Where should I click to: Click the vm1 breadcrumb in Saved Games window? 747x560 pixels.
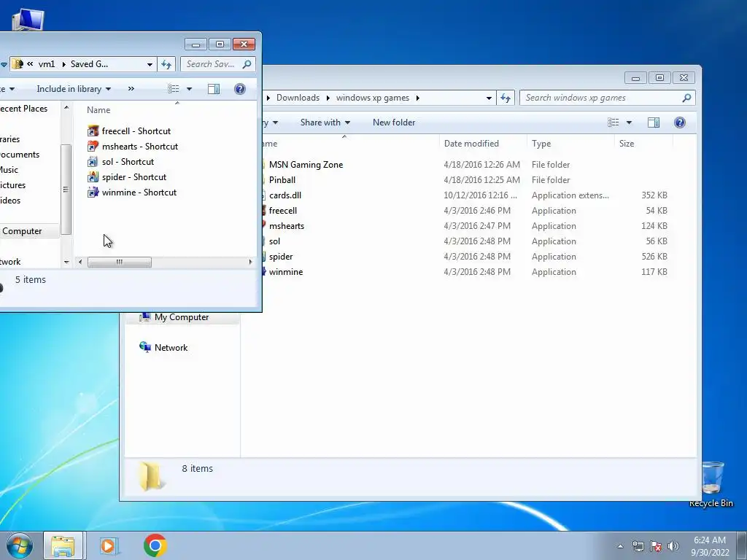pyautogui.click(x=47, y=64)
